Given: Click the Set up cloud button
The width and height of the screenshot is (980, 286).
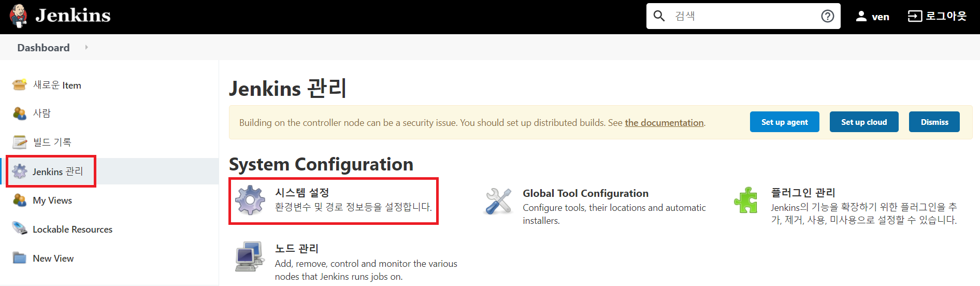Looking at the screenshot, I should (864, 122).
